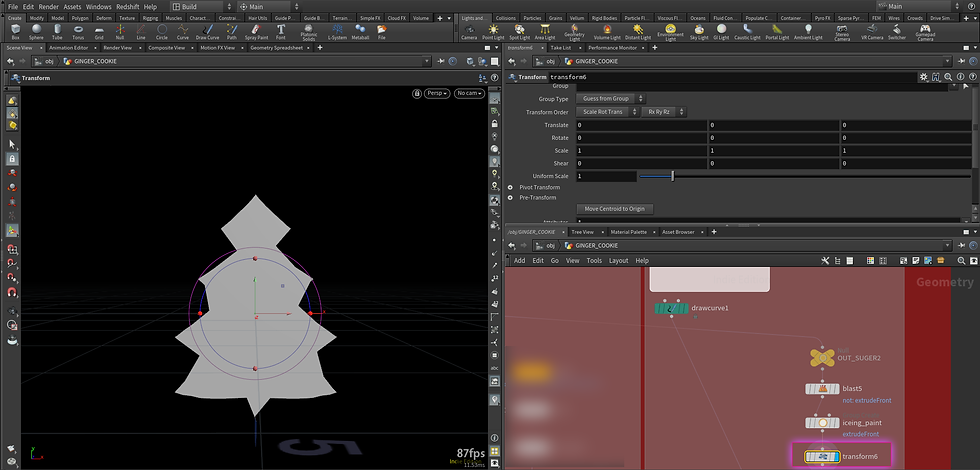Viewport: 980px width, 470px height.
Task: Add a Sky Light from shelf
Action: pyautogui.click(x=699, y=32)
